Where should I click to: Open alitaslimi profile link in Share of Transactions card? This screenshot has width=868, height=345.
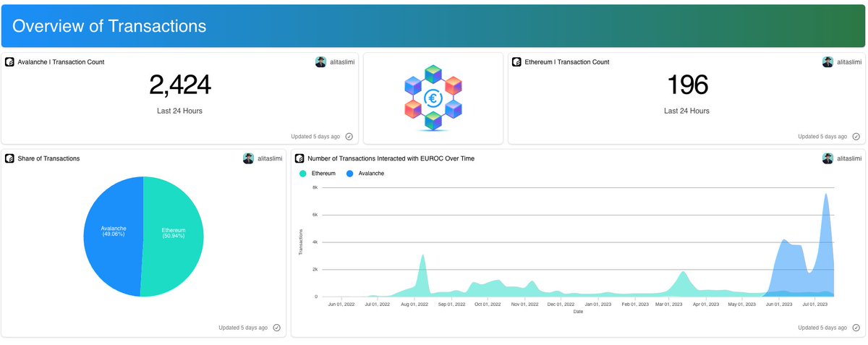pos(270,158)
